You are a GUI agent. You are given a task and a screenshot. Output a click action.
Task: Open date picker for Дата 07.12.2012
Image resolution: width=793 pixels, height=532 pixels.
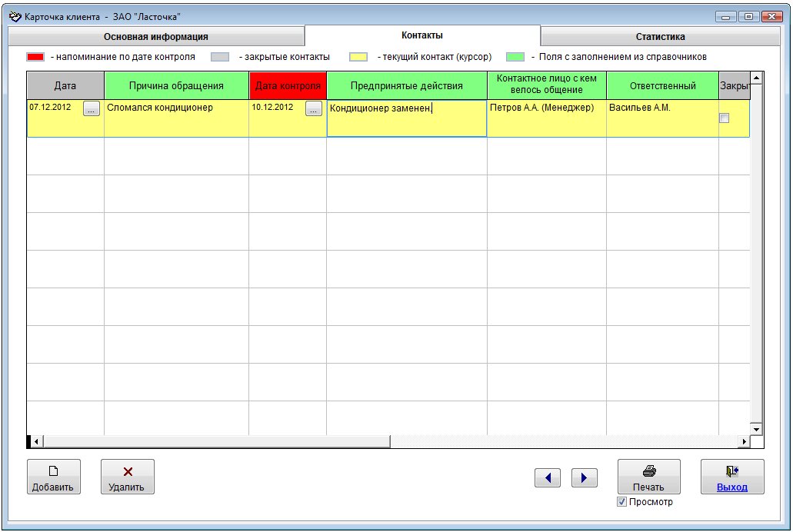click(x=91, y=108)
